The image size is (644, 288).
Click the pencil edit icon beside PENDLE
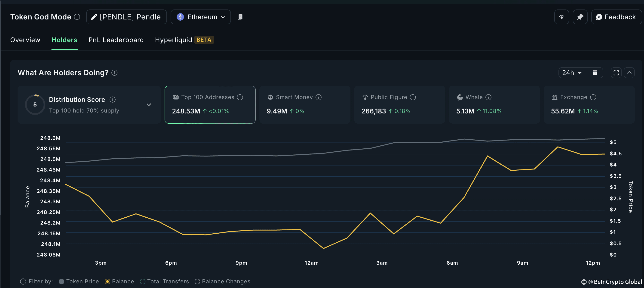click(94, 17)
